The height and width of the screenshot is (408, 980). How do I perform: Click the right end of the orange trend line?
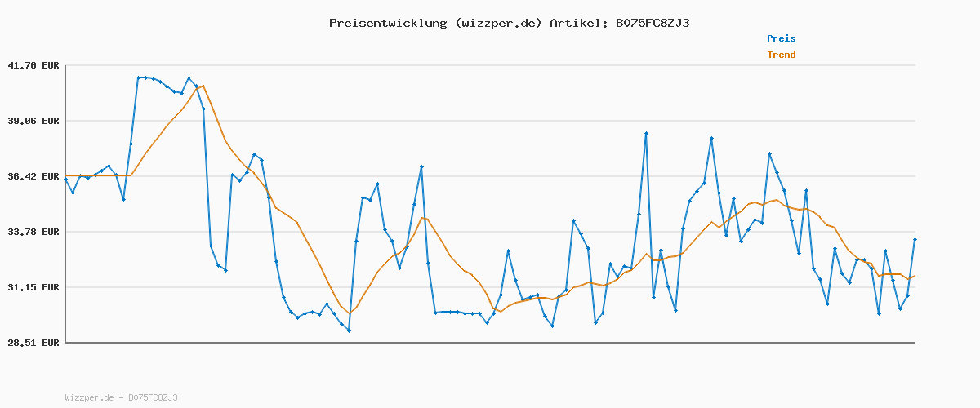click(x=915, y=276)
